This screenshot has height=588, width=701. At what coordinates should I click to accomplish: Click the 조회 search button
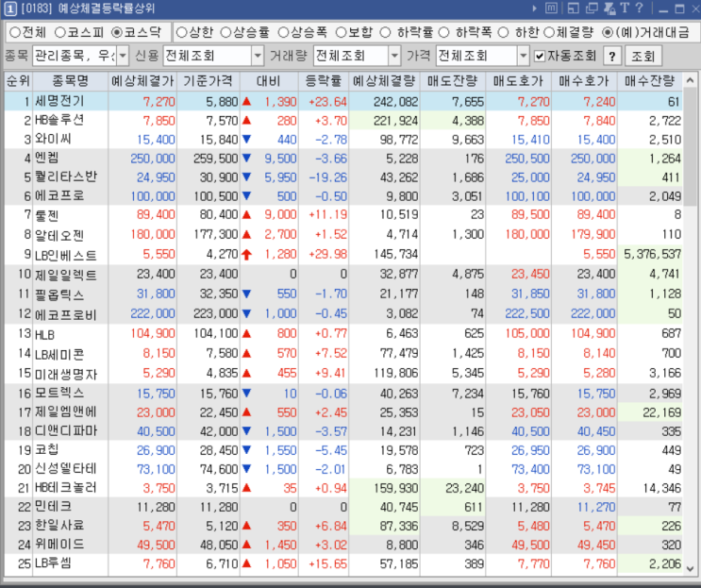643,56
